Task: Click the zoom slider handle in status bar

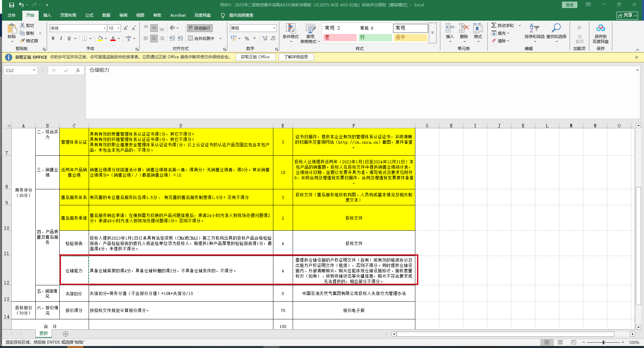Action: 603,342
